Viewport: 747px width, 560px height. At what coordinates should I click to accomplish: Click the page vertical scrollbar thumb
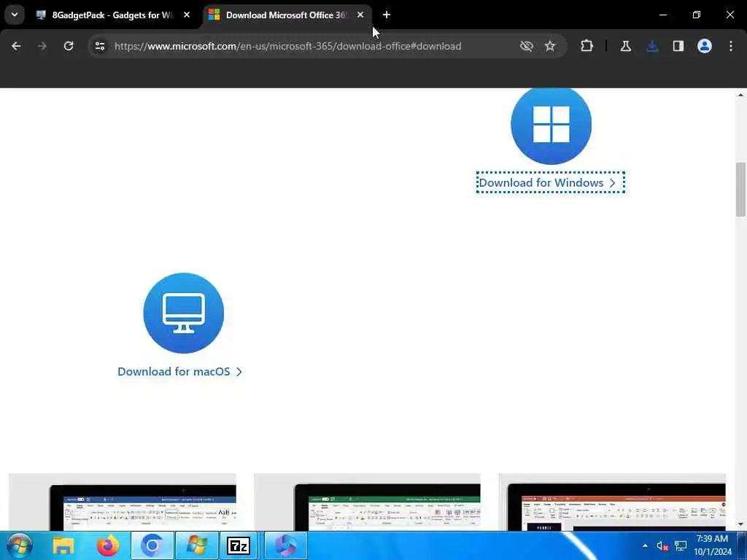pyautogui.click(x=740, y=190)
